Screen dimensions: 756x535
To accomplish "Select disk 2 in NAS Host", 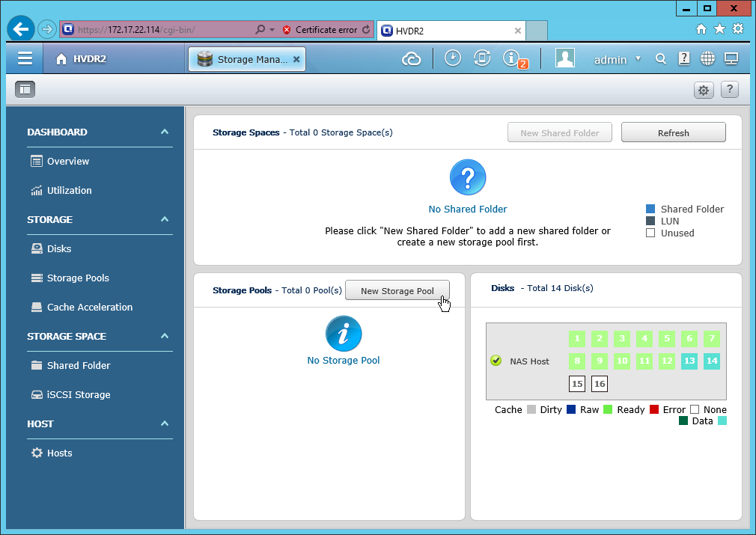I will click(600, 338).
